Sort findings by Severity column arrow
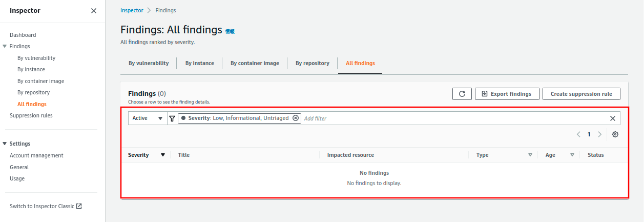 pos(163,155)
